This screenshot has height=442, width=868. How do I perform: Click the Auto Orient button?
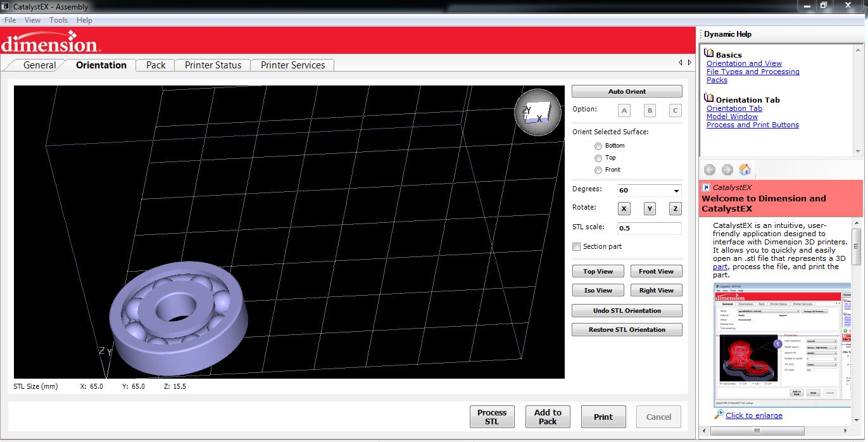[x=627, y=91]
